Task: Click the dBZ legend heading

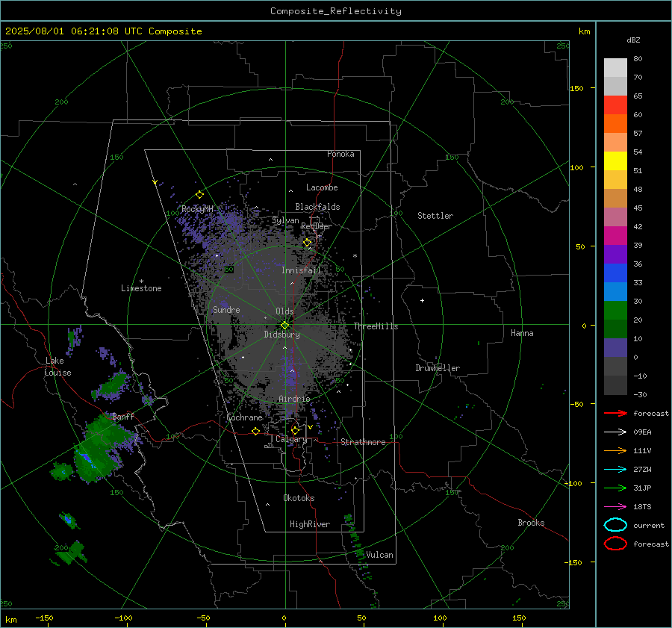Action: [x=633, y=40]
